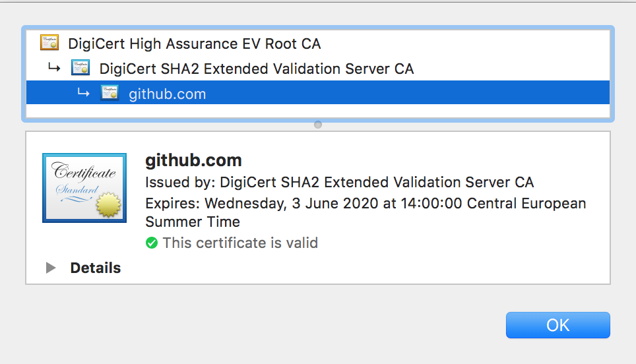Click the split-view divider handle dot
636x364 pixels.
click(318, 125)
